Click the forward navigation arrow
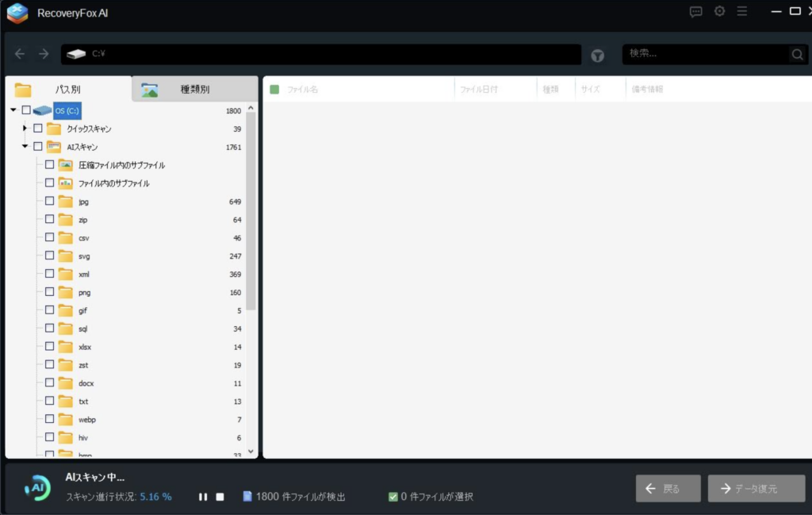This screenshot has height=515, width=812. (x=44, y=54)
